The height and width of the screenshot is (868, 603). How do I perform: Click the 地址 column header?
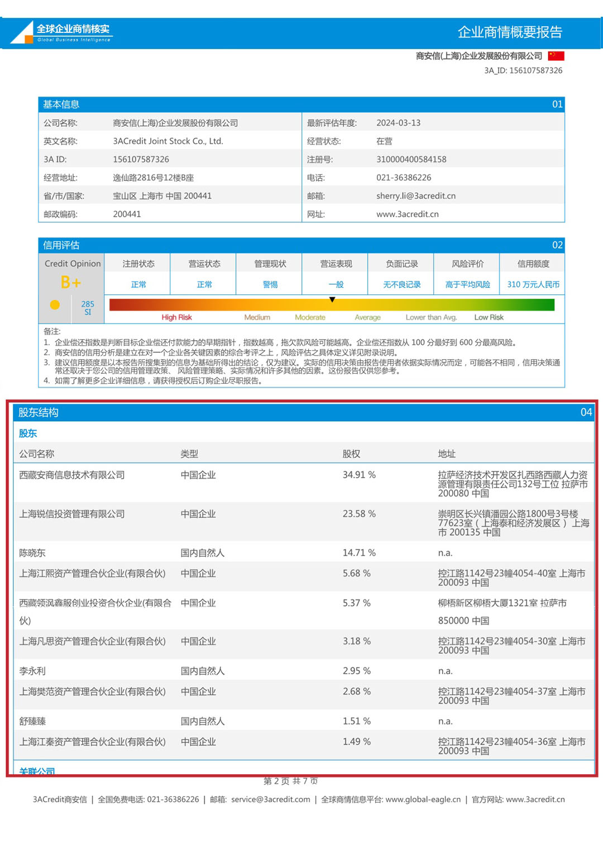point(447,454)
